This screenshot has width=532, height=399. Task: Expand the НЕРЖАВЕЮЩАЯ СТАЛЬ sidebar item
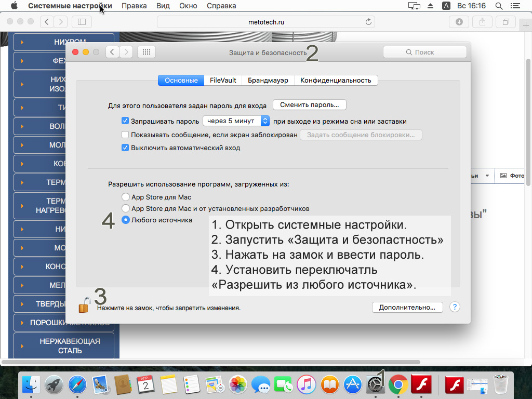coord(22,345)
